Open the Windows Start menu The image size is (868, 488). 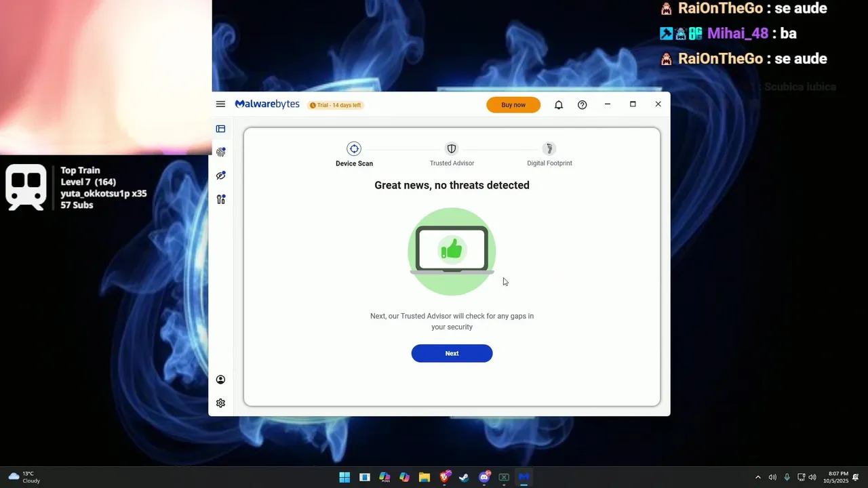pyautogui.click(x=344, y=477)
